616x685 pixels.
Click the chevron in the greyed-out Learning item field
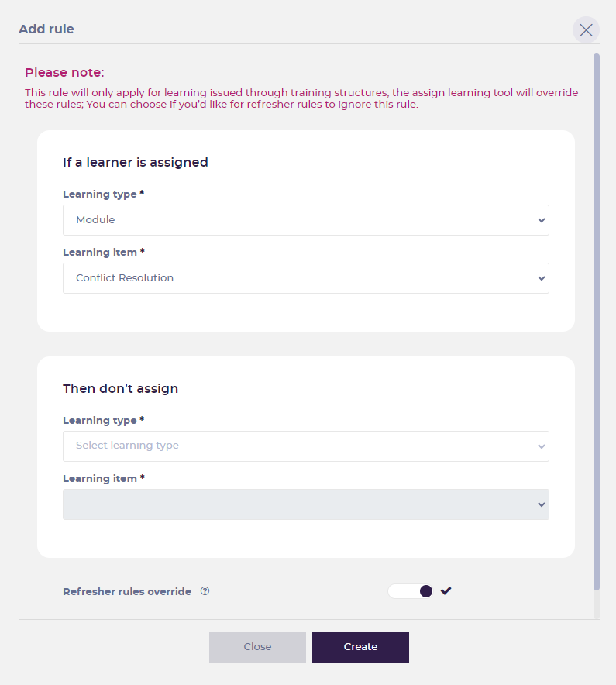point(542,504)
